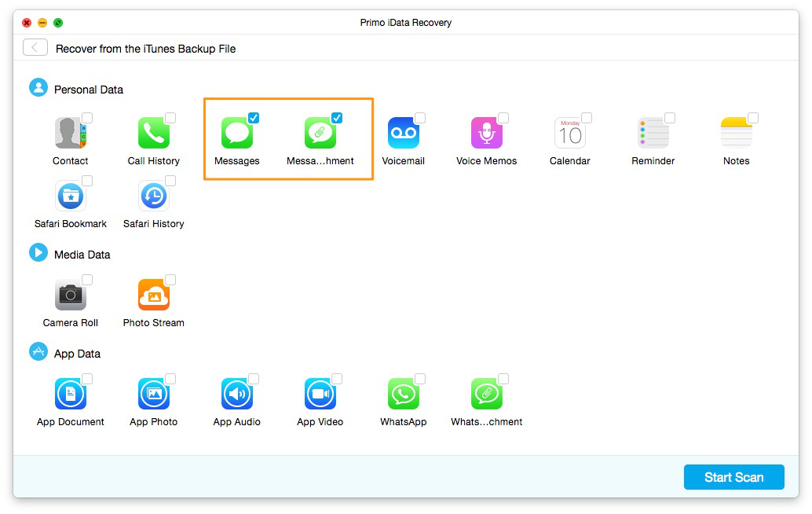Viewport: 812px width, 514px height.
Task: Tick the Calendar checkbox
Action: tap(587, 118)
